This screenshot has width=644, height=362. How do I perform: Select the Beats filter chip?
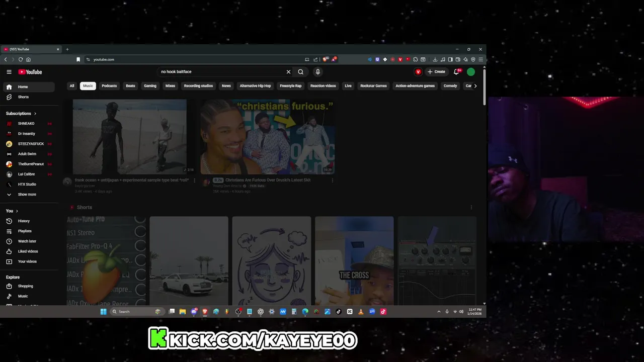coord(130,86)
